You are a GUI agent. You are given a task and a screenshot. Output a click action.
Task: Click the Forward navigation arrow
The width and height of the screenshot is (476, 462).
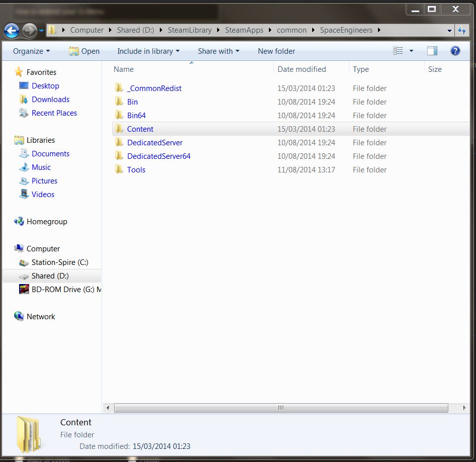(x=30, y=30)
